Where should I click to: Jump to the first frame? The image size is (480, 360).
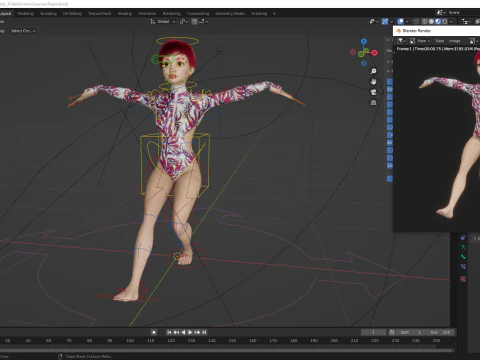pos(169,332)
